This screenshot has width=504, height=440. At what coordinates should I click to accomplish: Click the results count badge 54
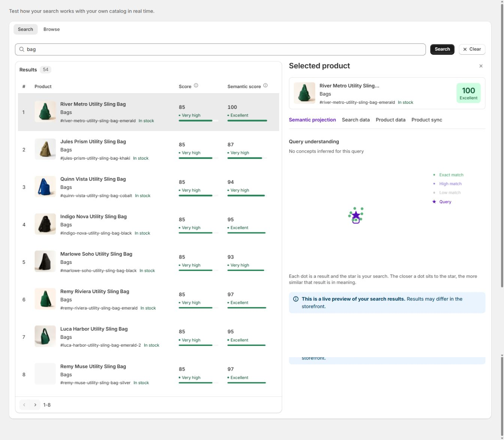pos(45,70)
